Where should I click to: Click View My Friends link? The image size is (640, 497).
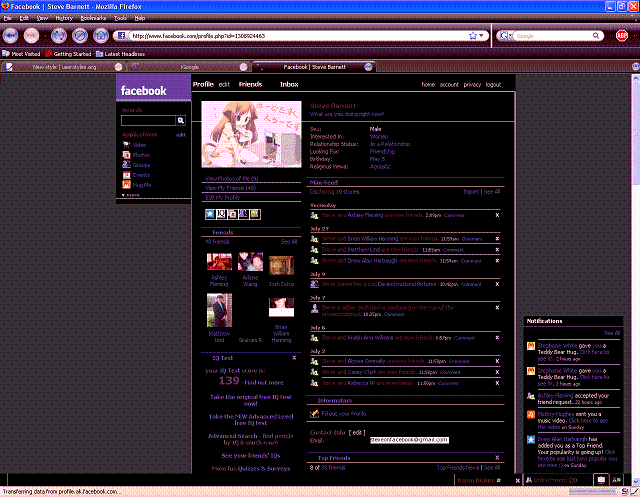click(x=230, y=188)
